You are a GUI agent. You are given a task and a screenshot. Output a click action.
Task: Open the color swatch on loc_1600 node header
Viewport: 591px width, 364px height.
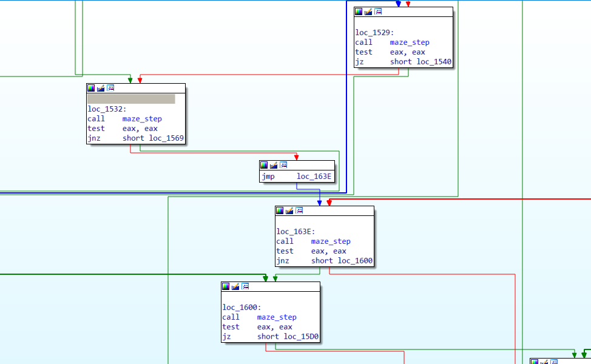tap(227, 286)
